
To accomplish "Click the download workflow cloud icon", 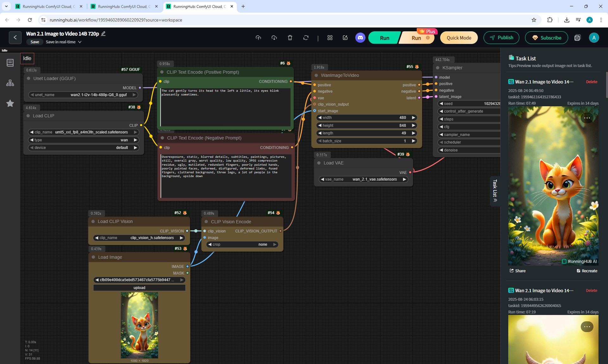I will (274, 38).
